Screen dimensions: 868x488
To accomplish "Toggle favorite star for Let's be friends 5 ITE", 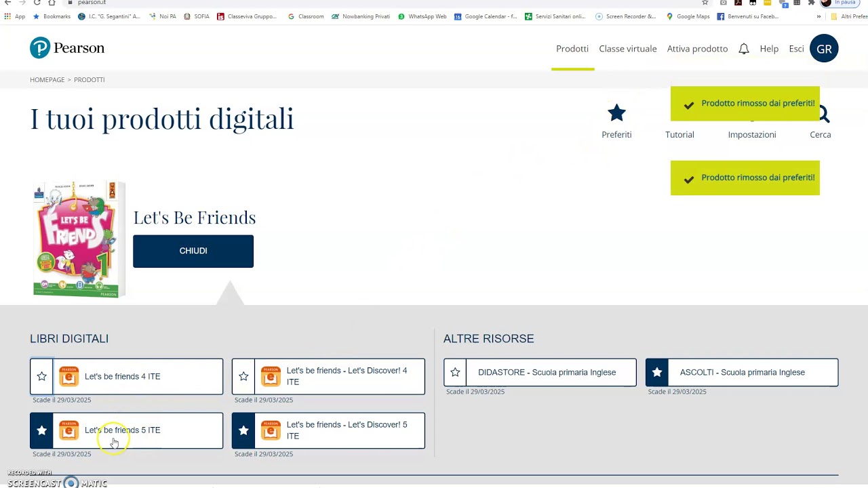I will coord(41,430).
